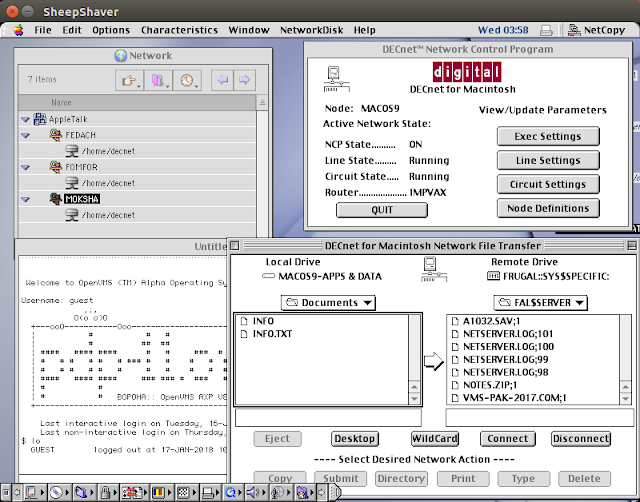640x502 pixels.
Task: Select /home/decnet volume under FEDACH
Action: coord(100,151)
